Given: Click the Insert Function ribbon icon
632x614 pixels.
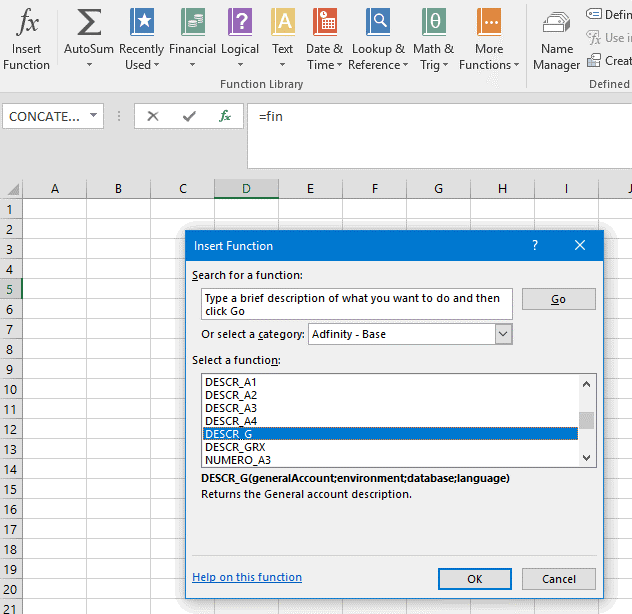Looking at the screenshot, I should click(x=27, y=38).
